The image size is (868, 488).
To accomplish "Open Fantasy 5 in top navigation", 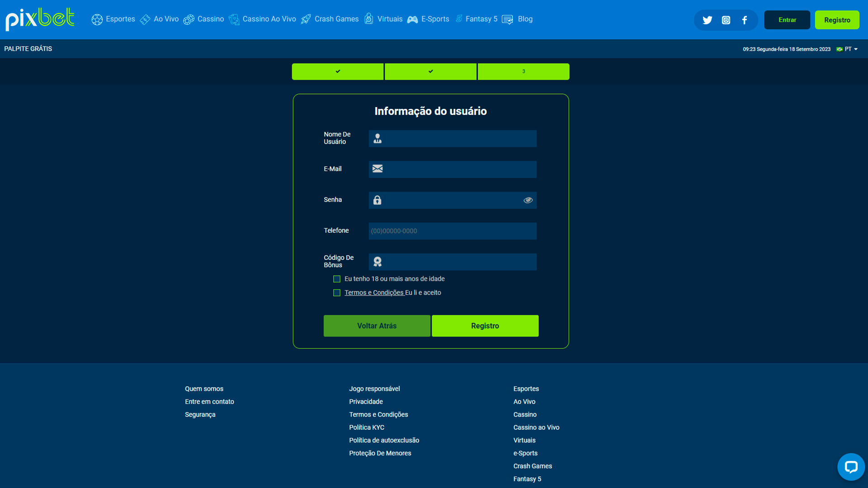I will pos(481,19).
